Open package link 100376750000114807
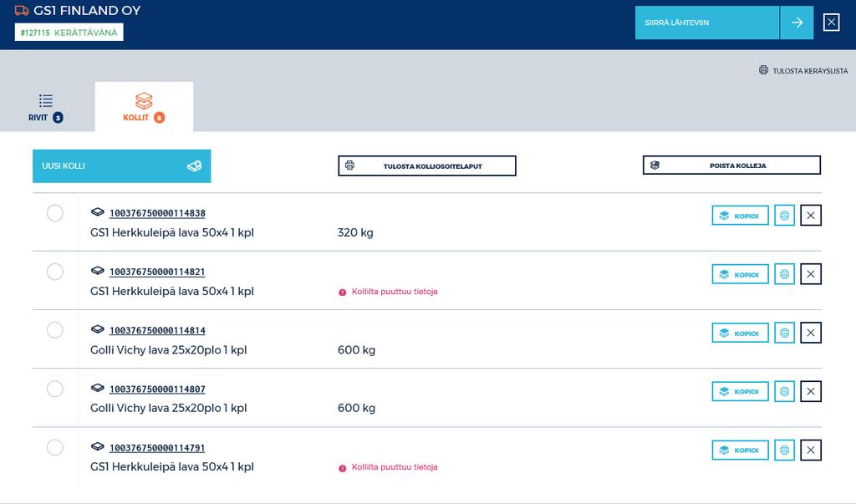 [157, 389]
